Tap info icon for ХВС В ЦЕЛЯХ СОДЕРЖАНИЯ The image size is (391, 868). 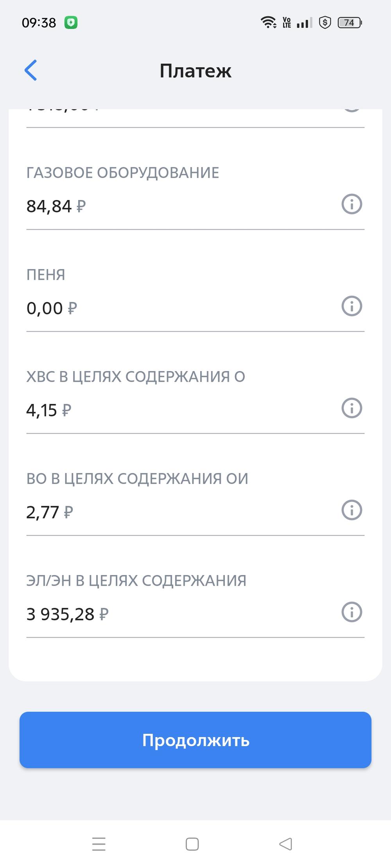click(x=352, y=408)
